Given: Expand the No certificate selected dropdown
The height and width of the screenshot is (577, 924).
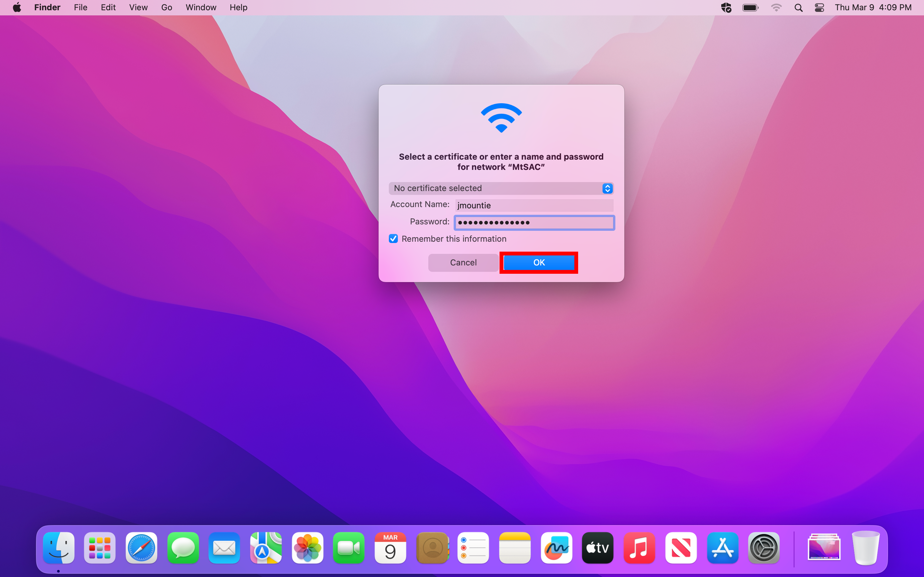Looking at the screenshot, I should pyautogui.click(x=607, y=188).
